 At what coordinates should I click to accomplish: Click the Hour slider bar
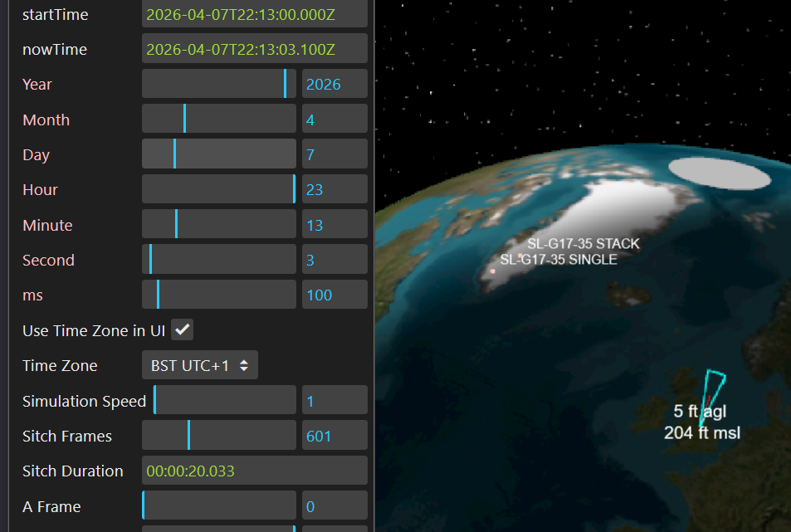coord(219,189)
